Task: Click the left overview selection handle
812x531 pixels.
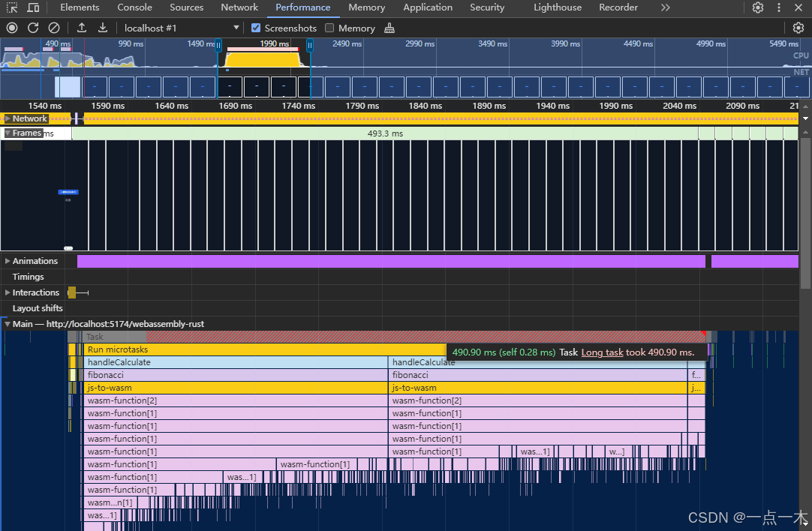Action: click(x=218, y=46)
